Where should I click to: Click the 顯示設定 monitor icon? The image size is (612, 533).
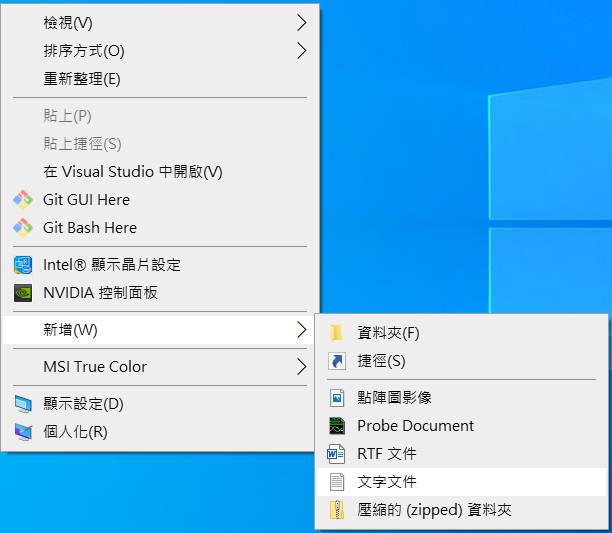[23, 404]
